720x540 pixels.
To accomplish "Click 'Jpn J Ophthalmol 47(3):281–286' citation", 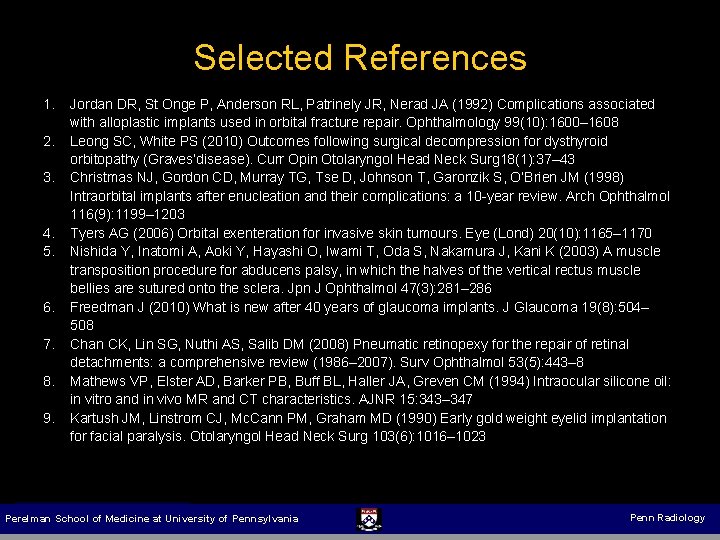I will pyautogui.click(x=389, y=288).
